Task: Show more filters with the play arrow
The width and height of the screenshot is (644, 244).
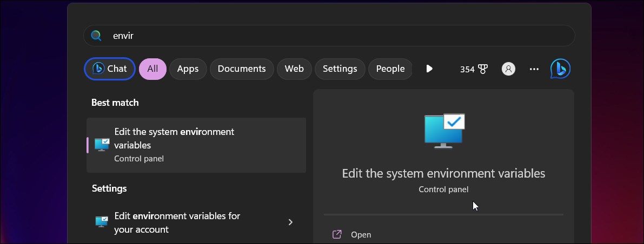Action: tap(429, 69)
